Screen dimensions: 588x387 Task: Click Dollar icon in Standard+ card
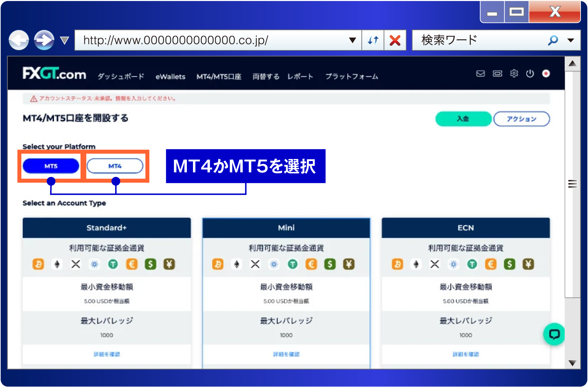coord(151,264)
